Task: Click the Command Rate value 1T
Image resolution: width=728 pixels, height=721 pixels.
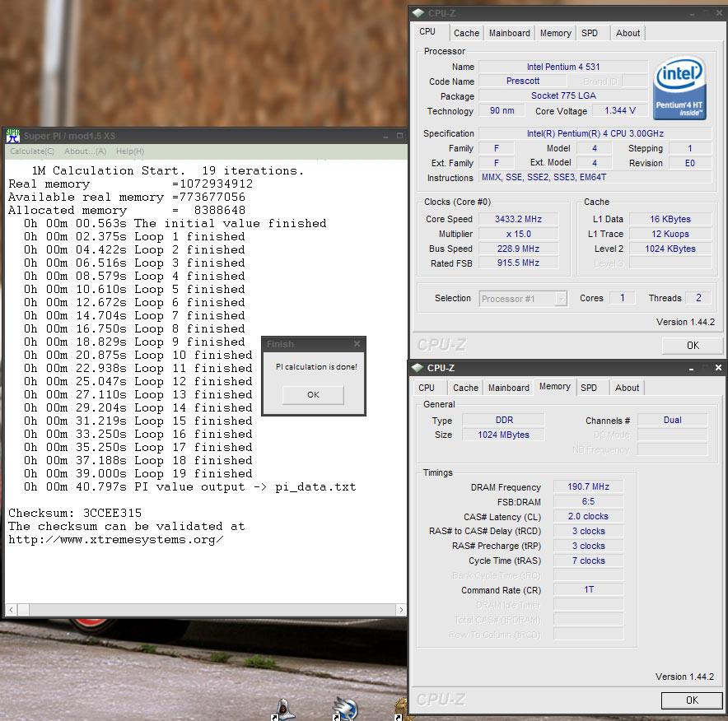Action: click(588, 589)
